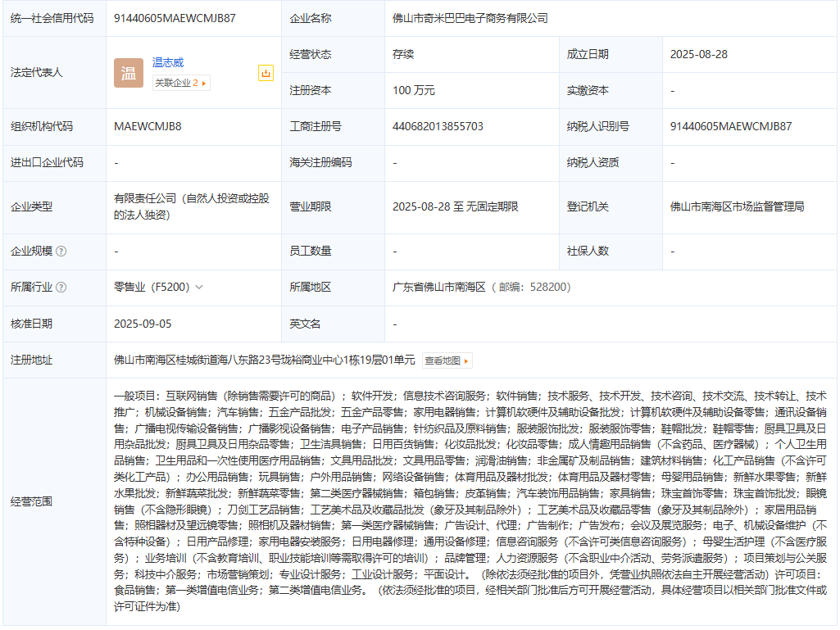Click the orange export icon beside 温志威
Image resolution: width=840 pixels, height=630 pixels.
(x=265, y=73)
